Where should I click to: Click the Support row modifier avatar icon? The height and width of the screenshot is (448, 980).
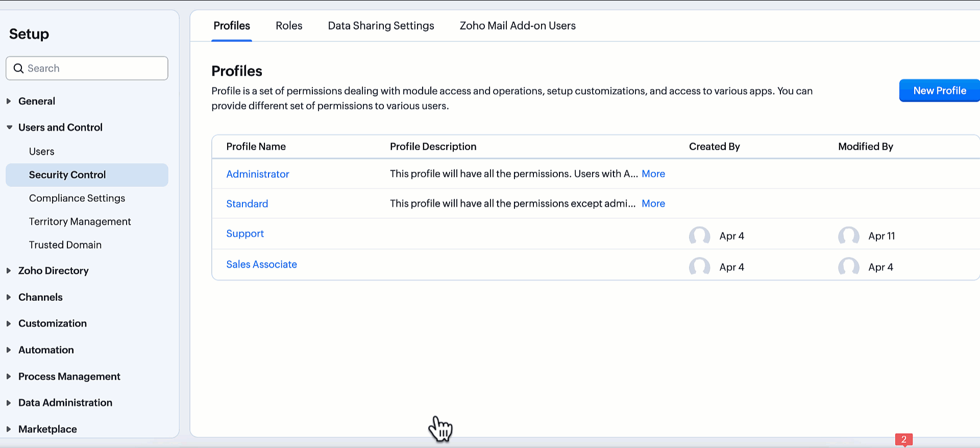pos(848,236)
